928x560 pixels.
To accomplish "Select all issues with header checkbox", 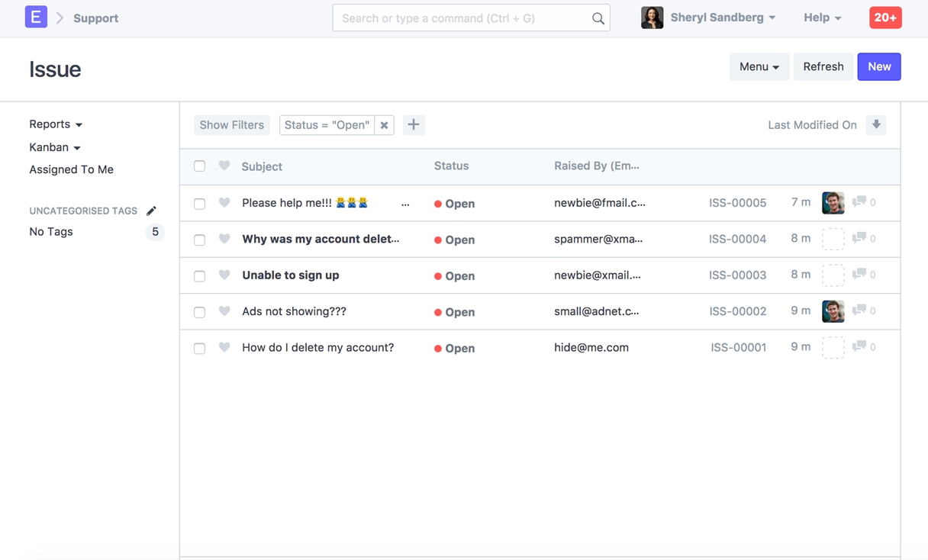I will (x=199, y=166).
